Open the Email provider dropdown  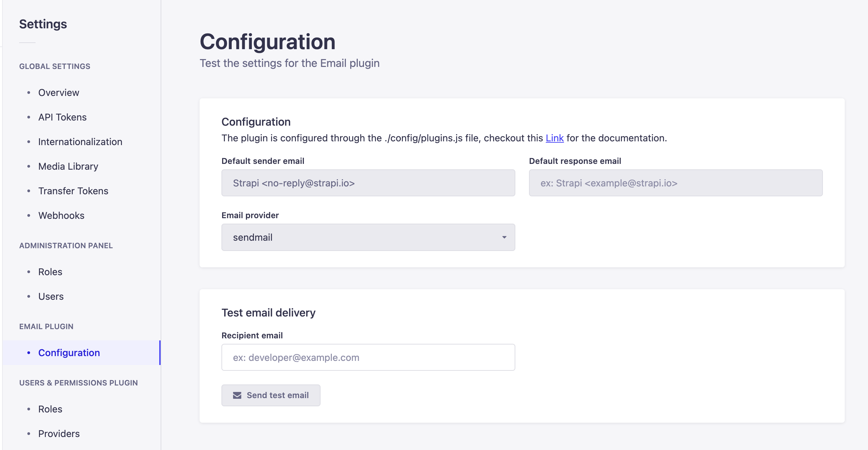point(368,237)
